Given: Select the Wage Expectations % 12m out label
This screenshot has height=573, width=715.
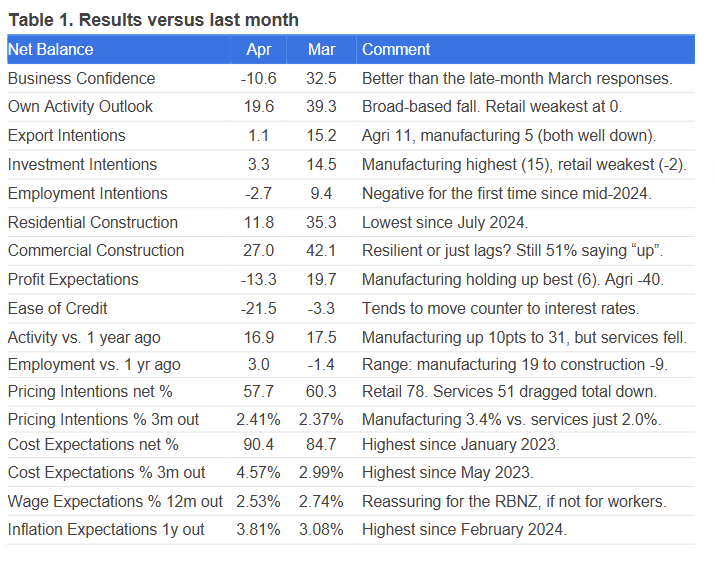Looking at the screenshot, I should point(115,500).
